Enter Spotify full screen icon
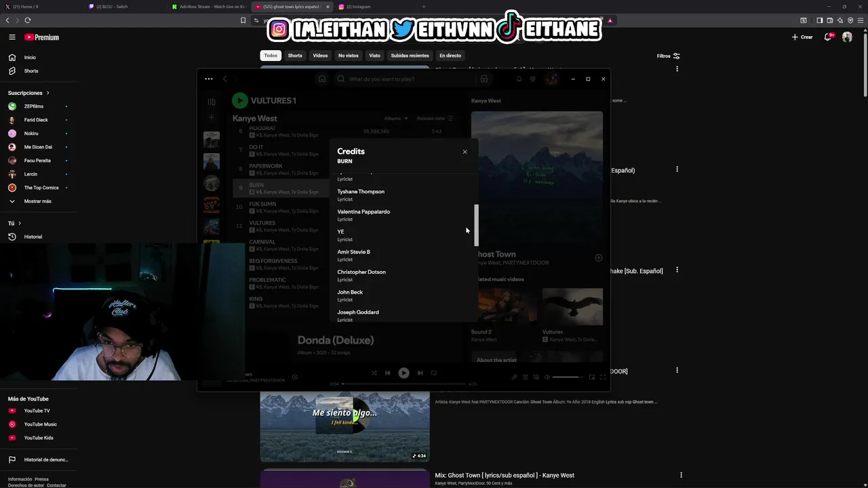 click(603, 377)
